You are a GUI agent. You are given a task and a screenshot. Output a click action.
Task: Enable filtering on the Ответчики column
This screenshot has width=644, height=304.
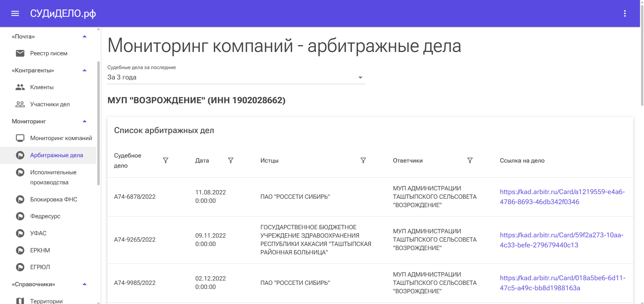tap(470, 161)
